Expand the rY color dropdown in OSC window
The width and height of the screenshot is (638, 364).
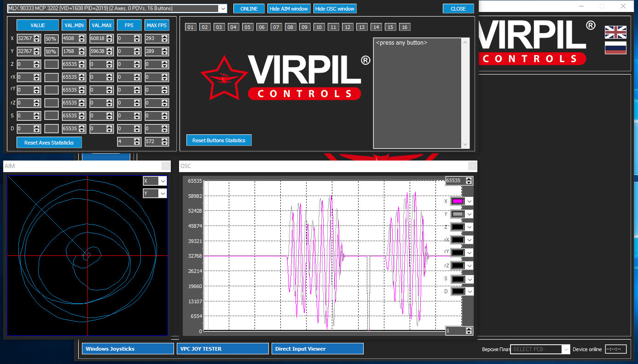point(470,253)
